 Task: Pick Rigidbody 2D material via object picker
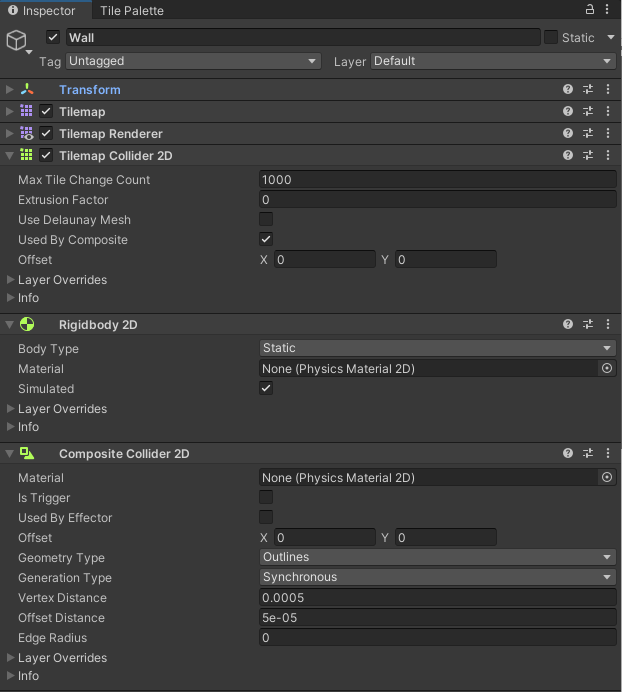coord(607,369)
